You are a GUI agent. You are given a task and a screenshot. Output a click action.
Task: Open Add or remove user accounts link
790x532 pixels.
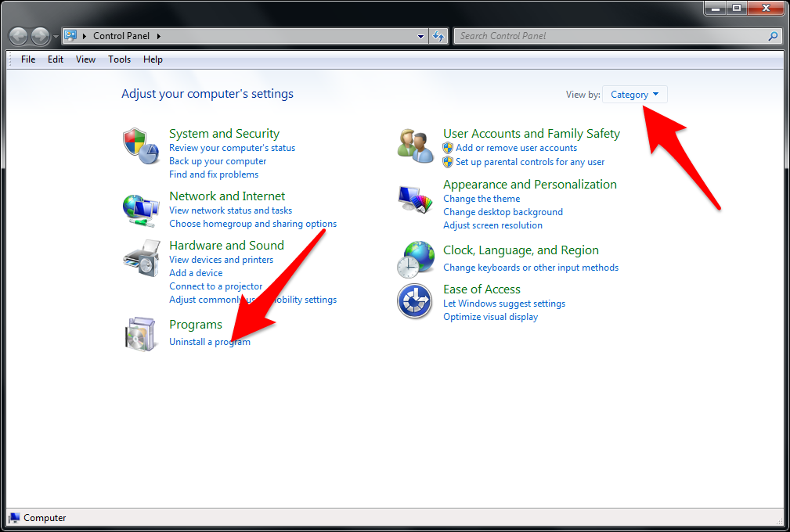516,148
